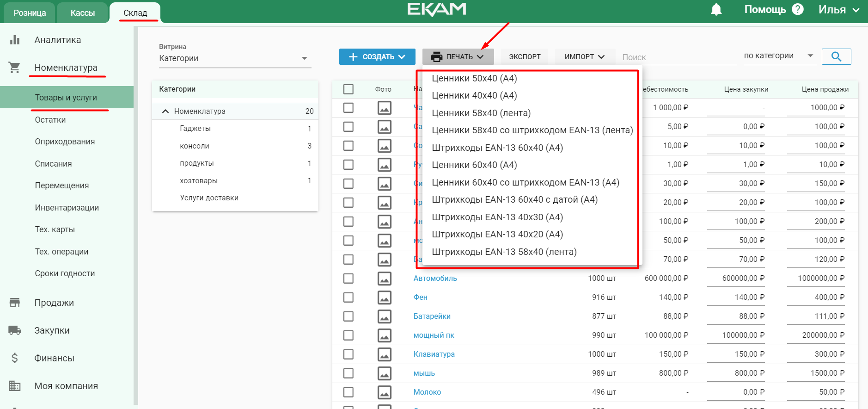Choose Ценники 58х40 (лента) print option
Viewport: 868px width, 409px height.
click(481, 113)
